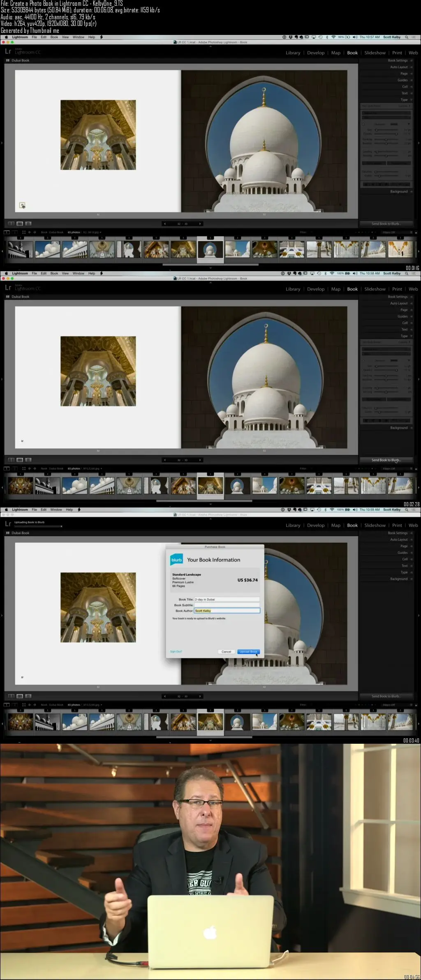Open Window menu in 10:59 AM menu bar
Screen dimensions: 421x980
point(56,510)
